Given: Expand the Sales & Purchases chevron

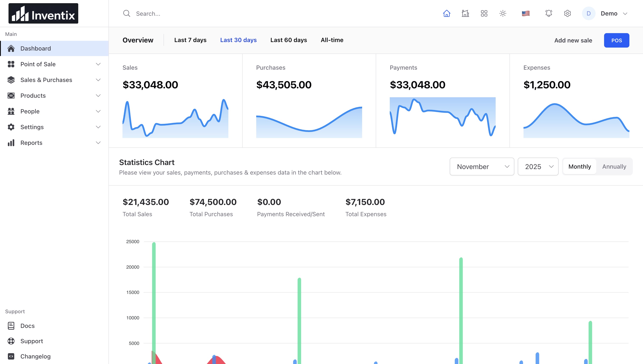Looking at the screenshot, I should [x=98, y=80].
